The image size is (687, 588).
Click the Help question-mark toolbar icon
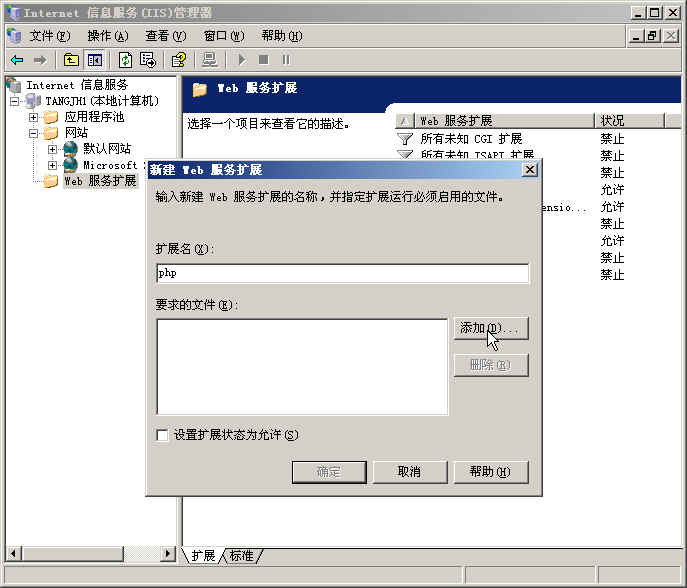pyautogui.click(x=179, y=60)
